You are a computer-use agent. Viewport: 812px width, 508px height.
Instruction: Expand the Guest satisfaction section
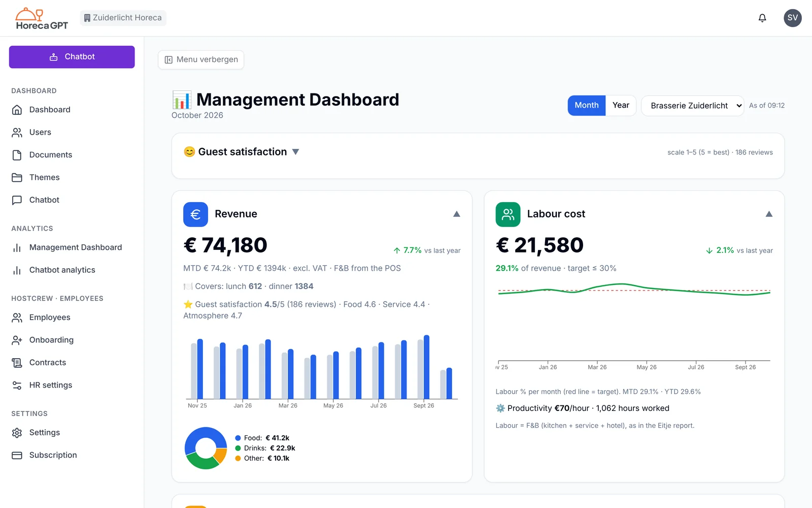(296, 152)
